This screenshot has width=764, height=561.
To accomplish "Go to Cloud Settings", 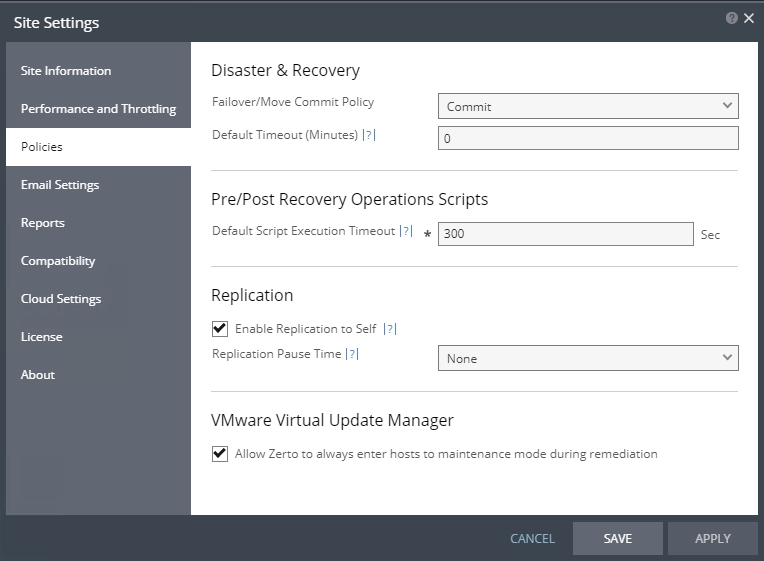I will click(x=98, y=299).
